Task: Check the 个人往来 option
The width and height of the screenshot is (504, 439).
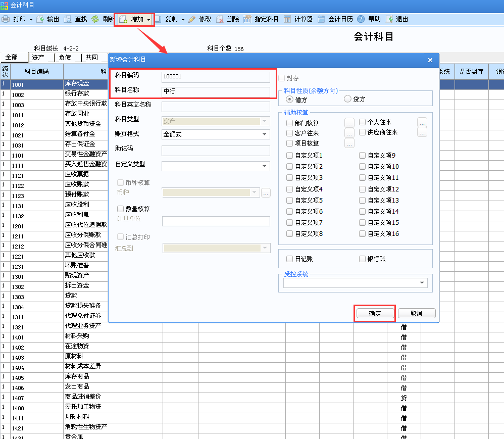Action: click(x=363, y=122)
